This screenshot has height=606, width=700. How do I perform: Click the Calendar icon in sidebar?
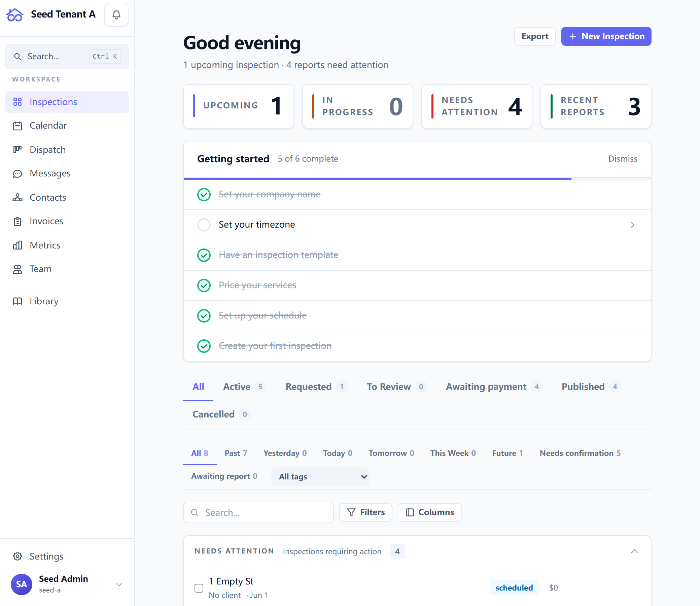click(17, 126)
